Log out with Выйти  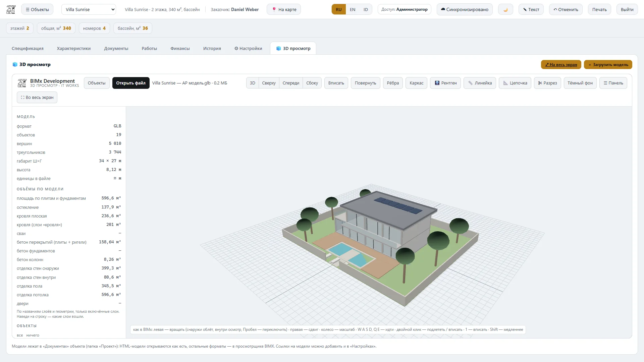[x=627, y=9]
